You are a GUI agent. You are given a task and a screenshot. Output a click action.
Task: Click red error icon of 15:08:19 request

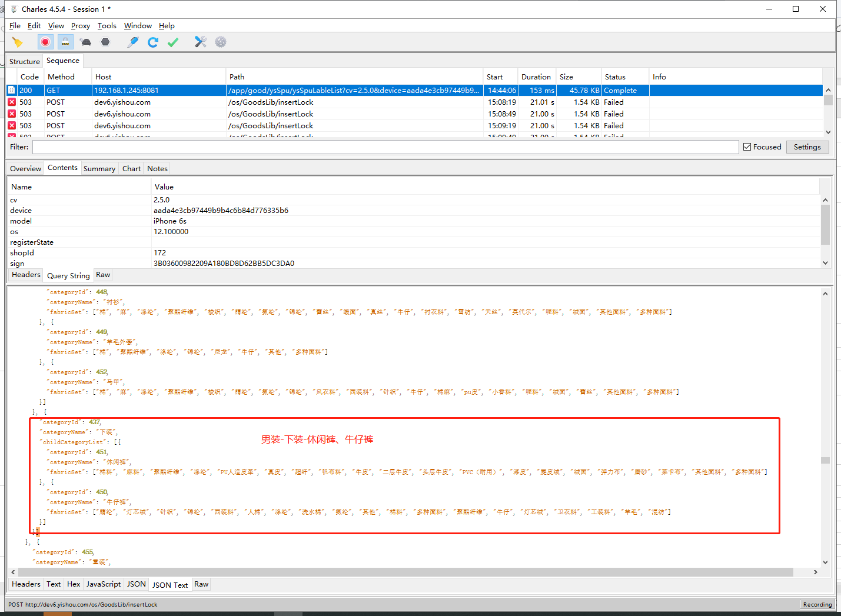pyautogui.click(x=12, y=102)
